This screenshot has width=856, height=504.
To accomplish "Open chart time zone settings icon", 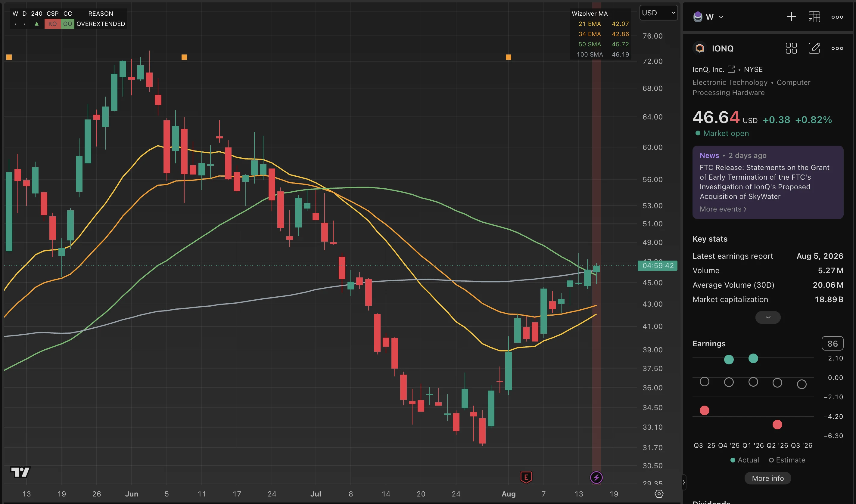I will tap(659, 494).
